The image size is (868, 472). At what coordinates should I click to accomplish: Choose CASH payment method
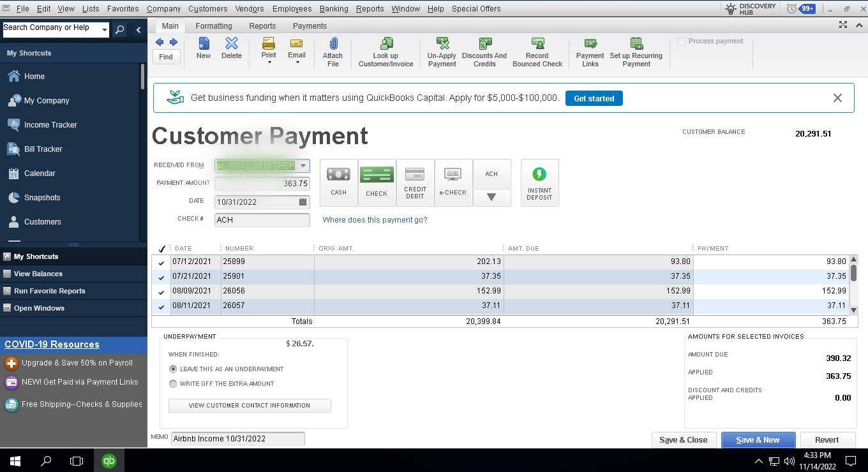click(339, 182)
